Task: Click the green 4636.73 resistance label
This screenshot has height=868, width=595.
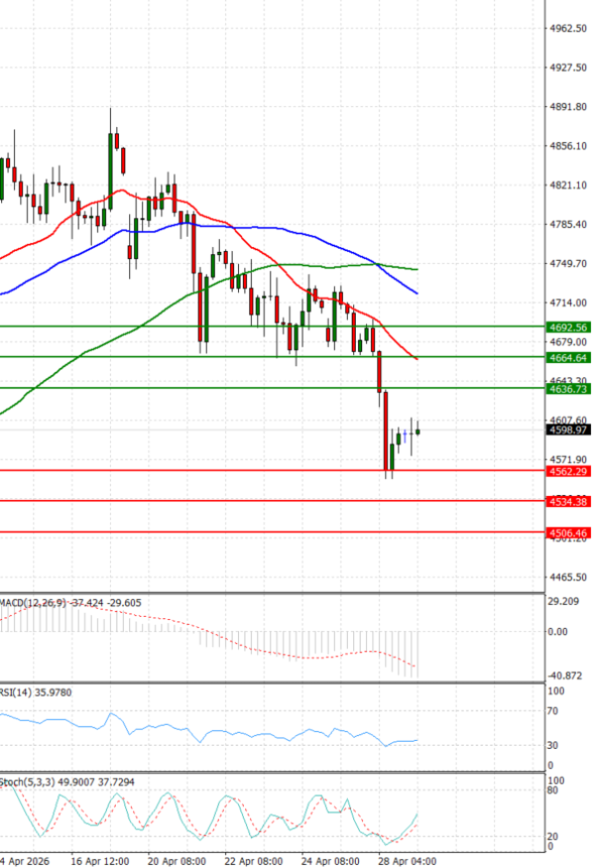Action: tap(568, 389)
